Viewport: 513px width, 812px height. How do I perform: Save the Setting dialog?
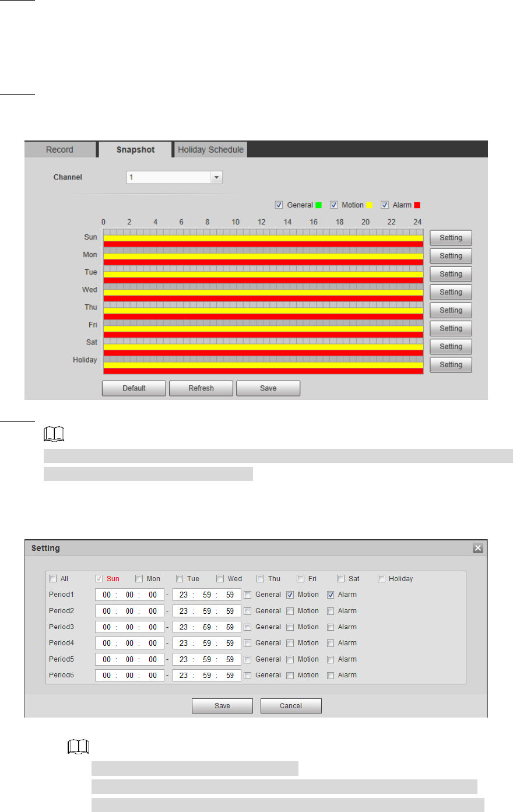(x=222, y=706)
